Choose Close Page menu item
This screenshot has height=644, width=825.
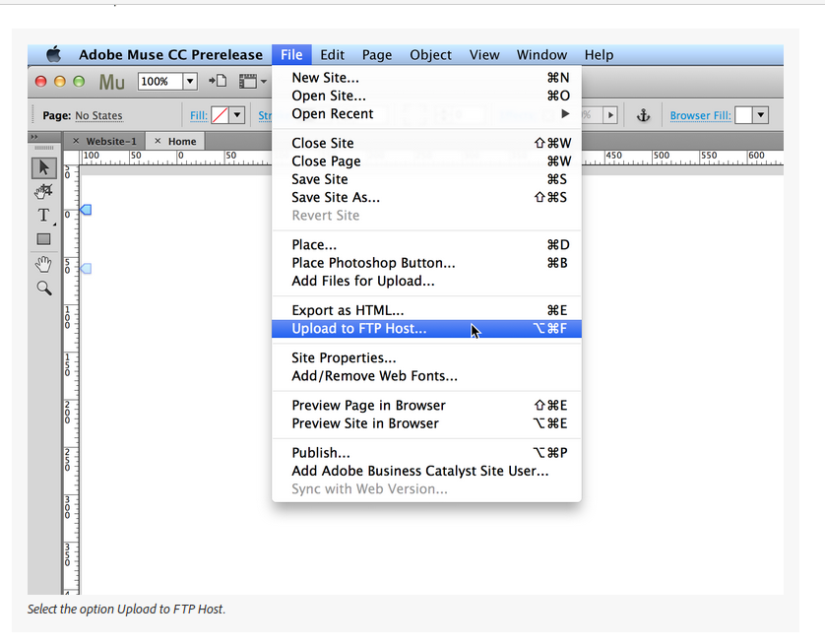426,161
